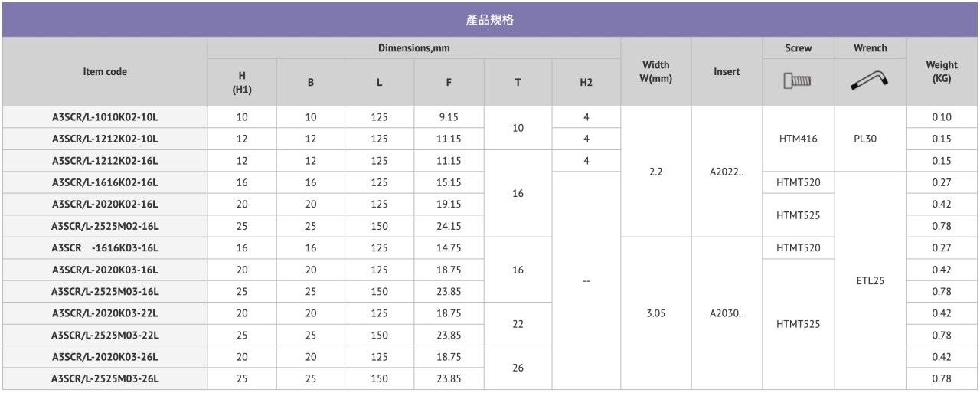Click the Width W(mm) column header
Screen dimensions: 980x393
656,72
